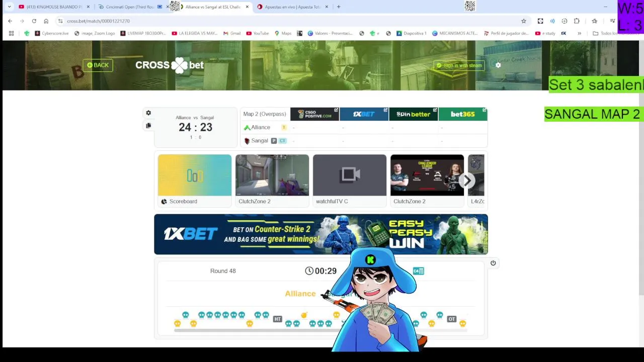Screen dimensions: 644x362
Task: Click the P badge next to Sangal
Action: point(274,141)
